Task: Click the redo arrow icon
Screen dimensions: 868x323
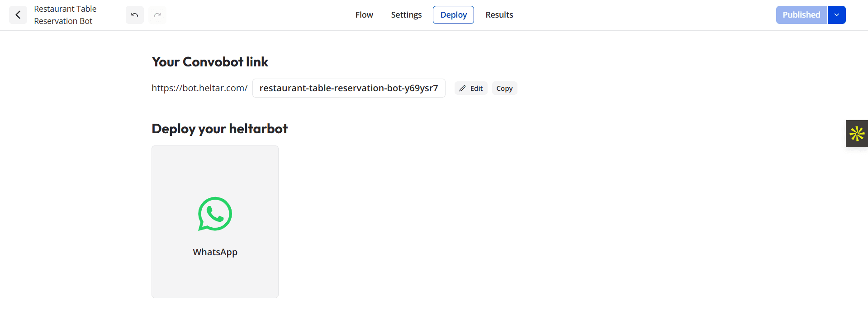Action: [x=157, y=15]
